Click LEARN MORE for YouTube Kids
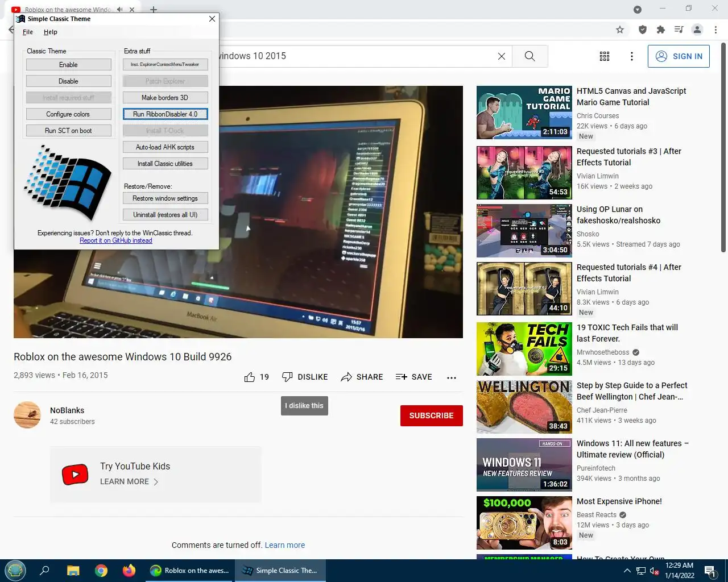The height and width of the screenshot is (582, 728). point(129,481)
